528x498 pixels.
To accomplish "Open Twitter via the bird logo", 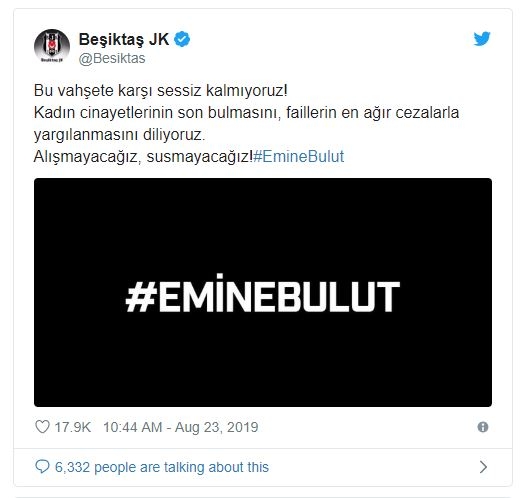I will 482,39.
